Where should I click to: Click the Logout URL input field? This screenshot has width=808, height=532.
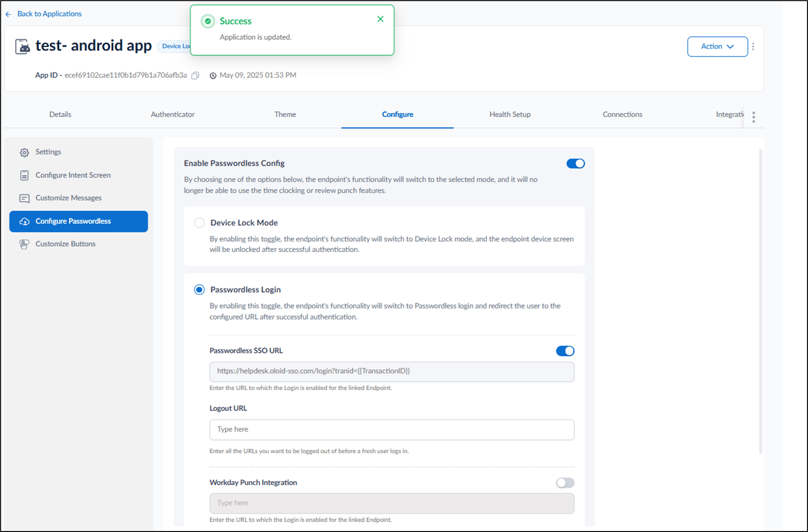(392, 430)
